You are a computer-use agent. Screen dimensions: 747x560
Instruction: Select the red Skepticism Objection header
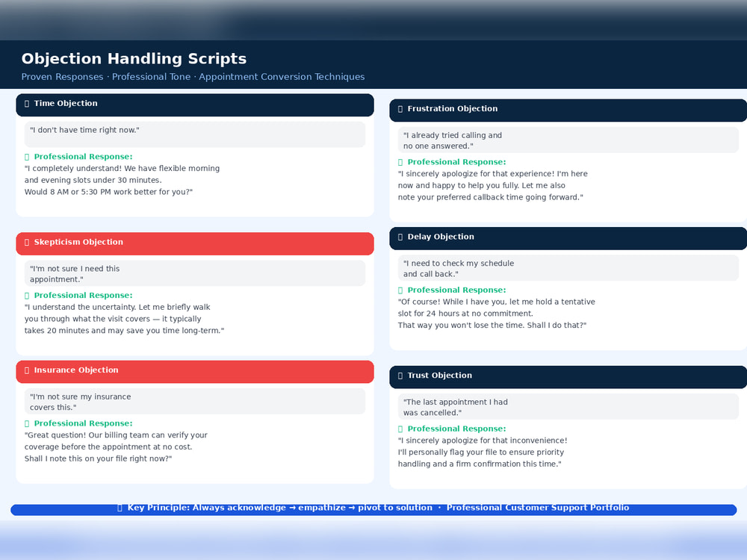pos(195,243)
